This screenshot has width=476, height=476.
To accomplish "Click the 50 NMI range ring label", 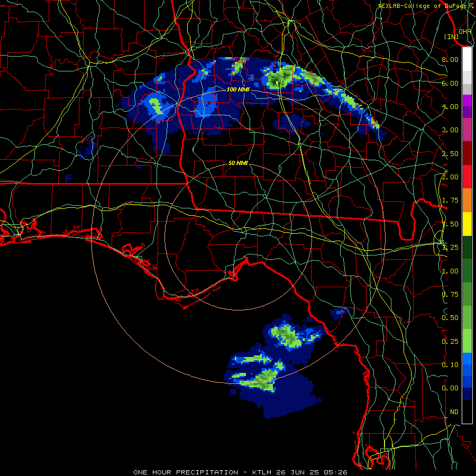I will point(238,163).
